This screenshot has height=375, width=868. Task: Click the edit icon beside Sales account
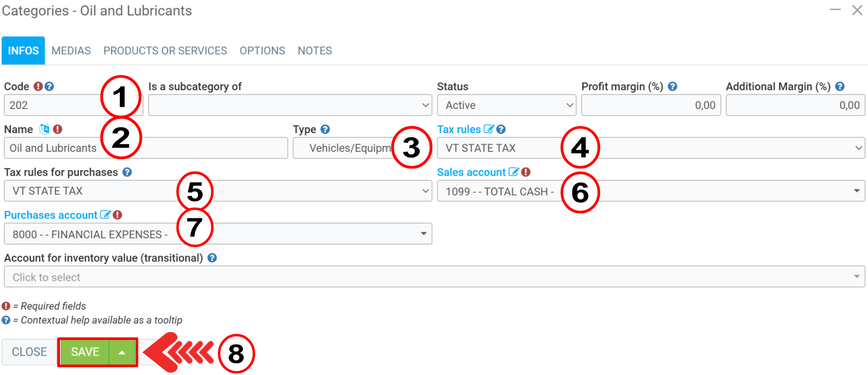[x=513, y=172]
